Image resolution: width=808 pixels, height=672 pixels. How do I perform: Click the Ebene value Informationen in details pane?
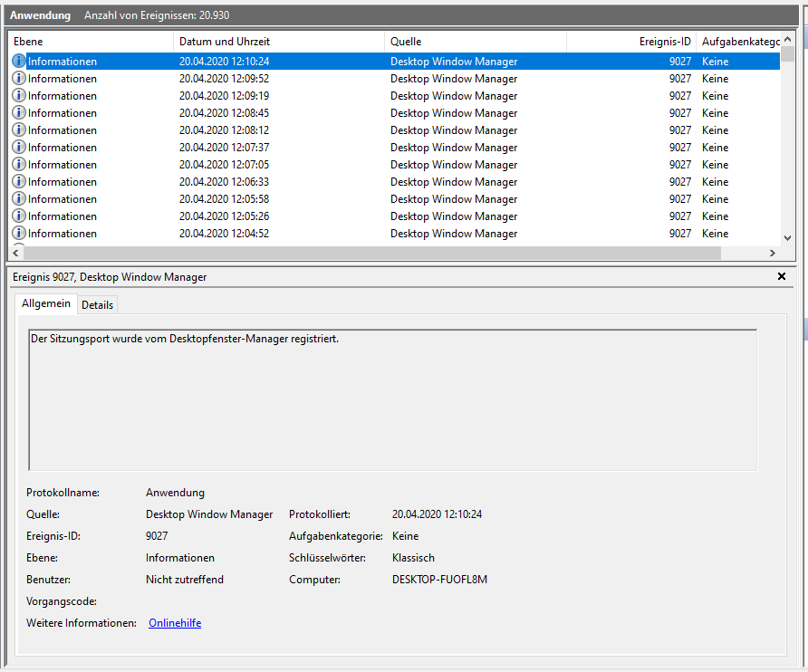coord(180,558)
